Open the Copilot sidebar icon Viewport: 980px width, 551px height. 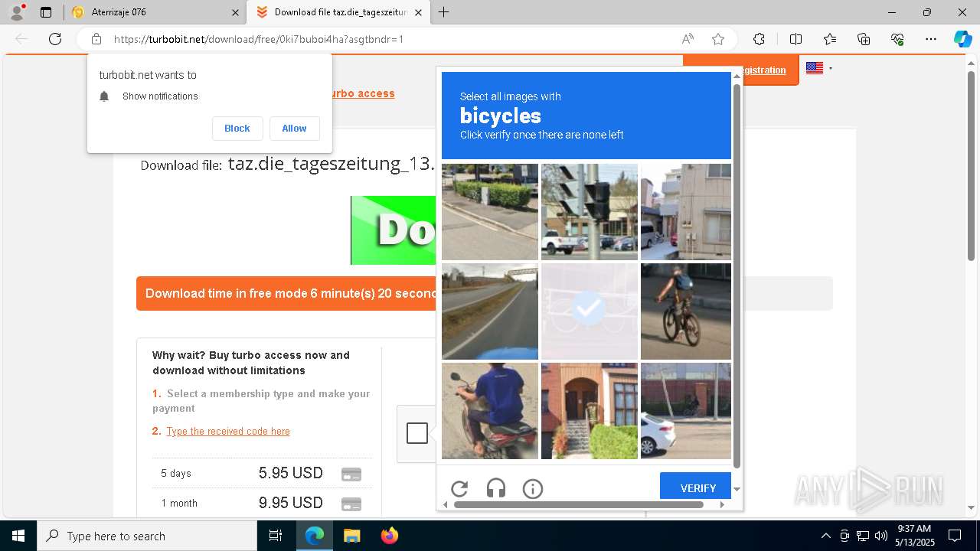962,39
